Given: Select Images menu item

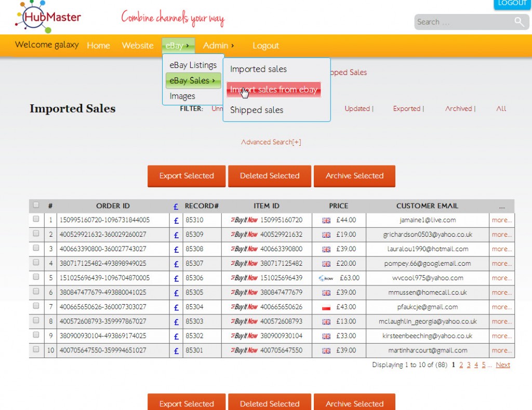Looking at the screenshot, I should [182, 96].
